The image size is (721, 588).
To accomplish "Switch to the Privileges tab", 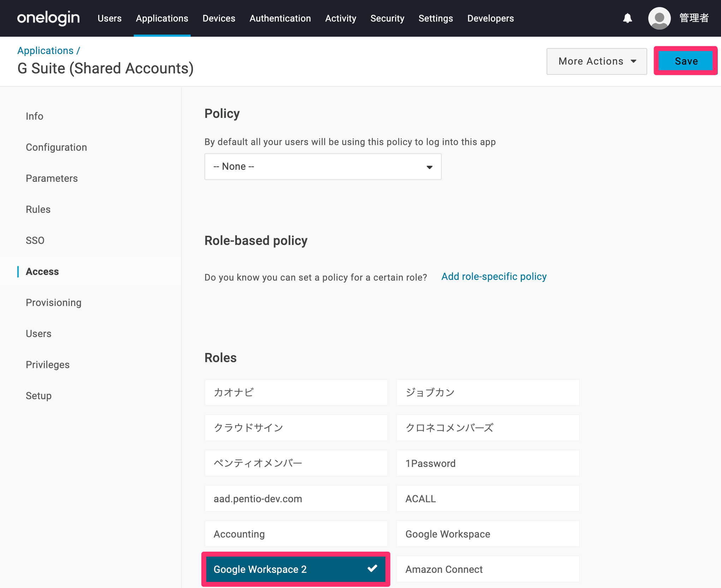I will tap(47, 365).
